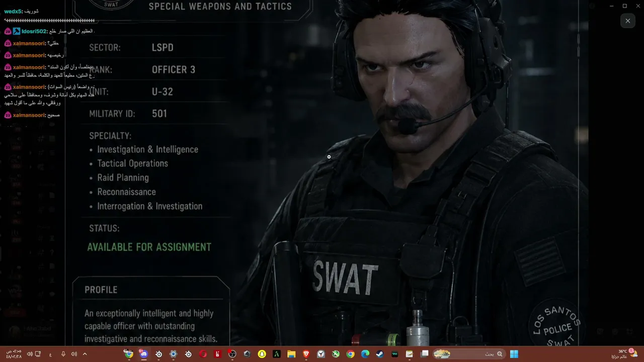Click the username wedx5 in chat

tap(14, 11)
